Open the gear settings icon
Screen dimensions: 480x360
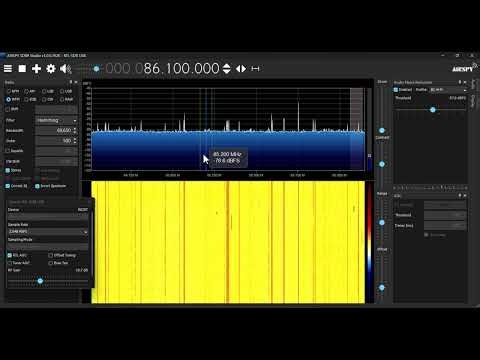point(51,69)
